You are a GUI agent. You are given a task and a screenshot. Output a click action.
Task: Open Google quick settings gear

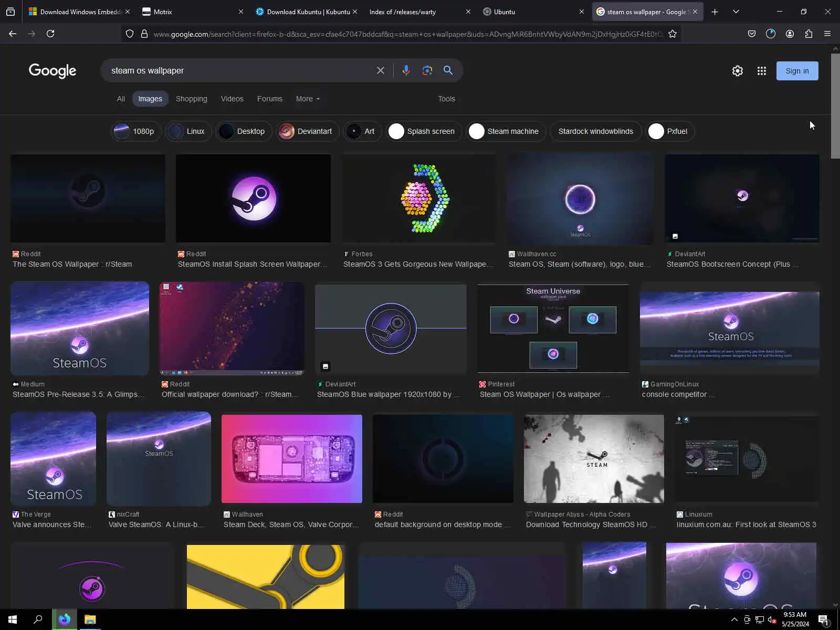[738, 71]
